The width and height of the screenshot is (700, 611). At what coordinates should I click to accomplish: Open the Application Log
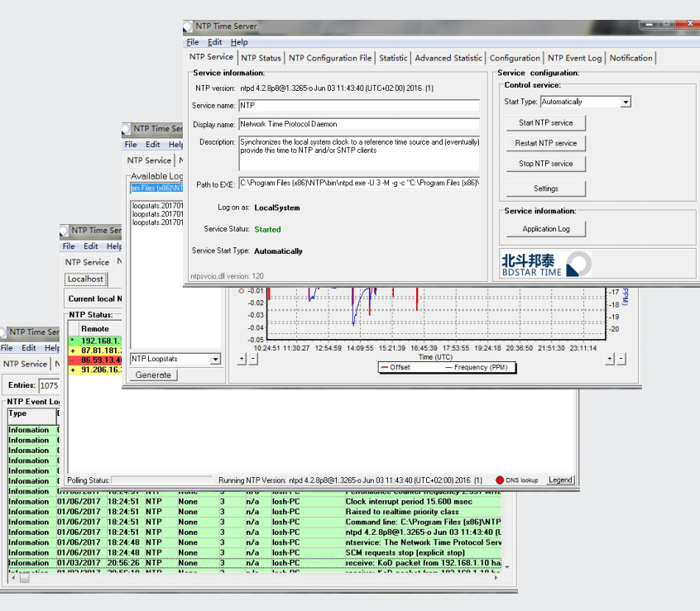click(546, 229)
